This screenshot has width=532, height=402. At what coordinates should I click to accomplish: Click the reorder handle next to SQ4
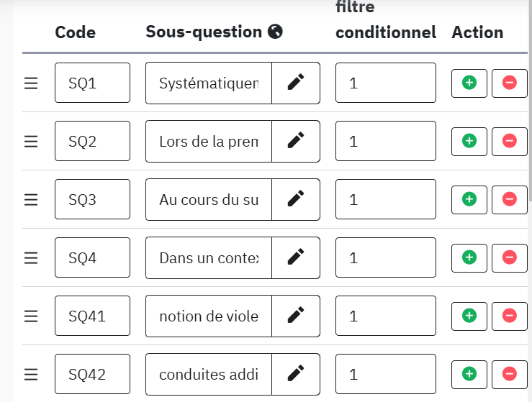31,257
